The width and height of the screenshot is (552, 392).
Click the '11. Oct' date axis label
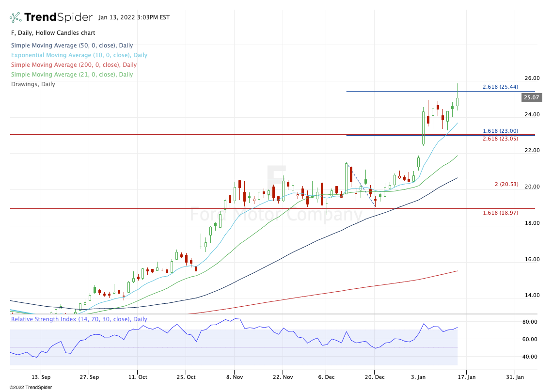138,377
